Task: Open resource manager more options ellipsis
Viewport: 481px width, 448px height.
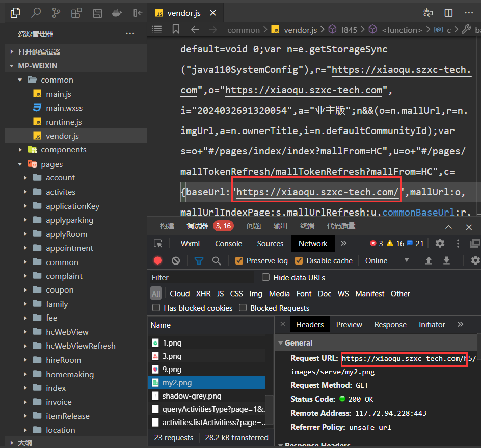Action: (x=130, y=33)
